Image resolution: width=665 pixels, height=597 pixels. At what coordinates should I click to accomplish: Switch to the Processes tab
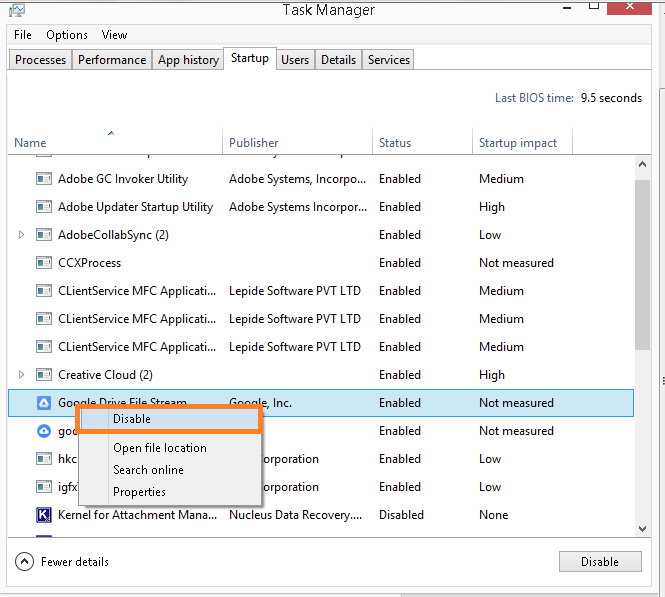coord(40,60)
